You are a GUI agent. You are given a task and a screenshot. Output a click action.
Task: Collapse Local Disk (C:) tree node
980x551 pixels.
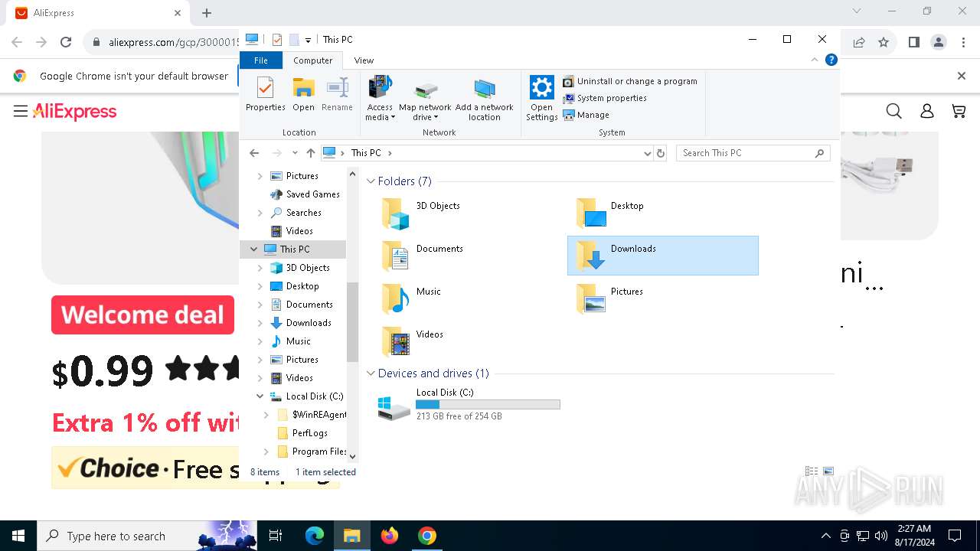260,396
